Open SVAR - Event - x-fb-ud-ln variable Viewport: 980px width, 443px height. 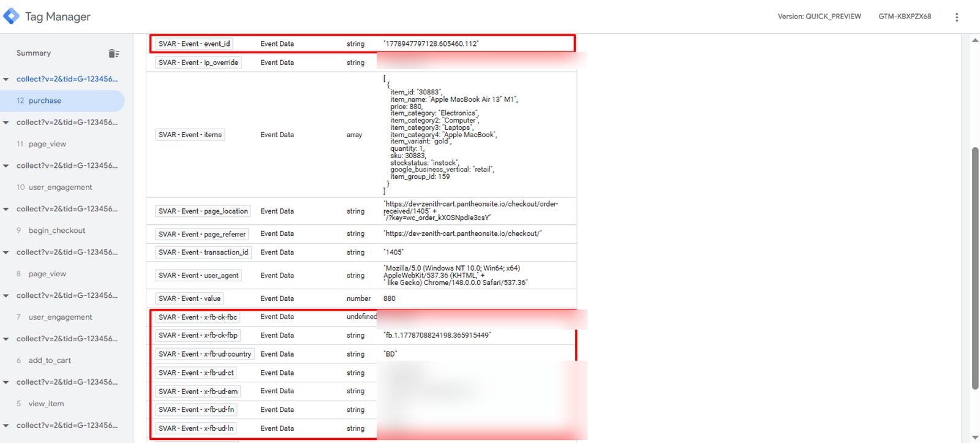pos(196,429)
